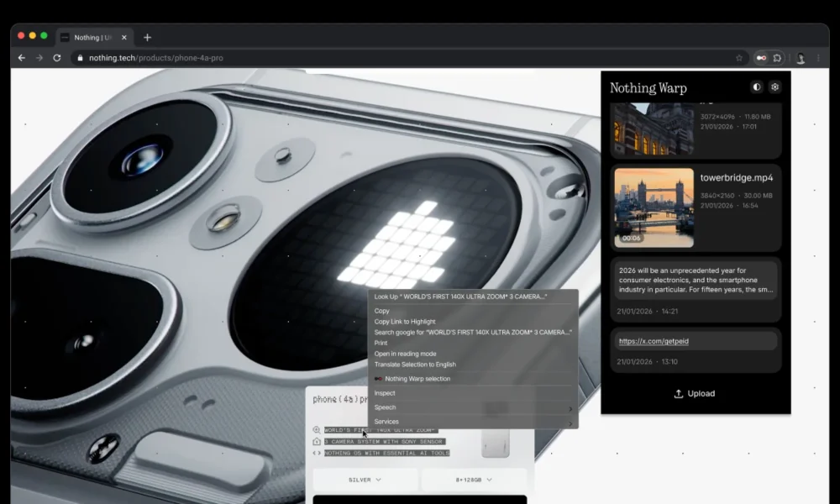This screenshot has width=840, height=504.
Task: Choose Nothing Warp selection from context menu
Action: pyautogui.click(x=417, y=379)
